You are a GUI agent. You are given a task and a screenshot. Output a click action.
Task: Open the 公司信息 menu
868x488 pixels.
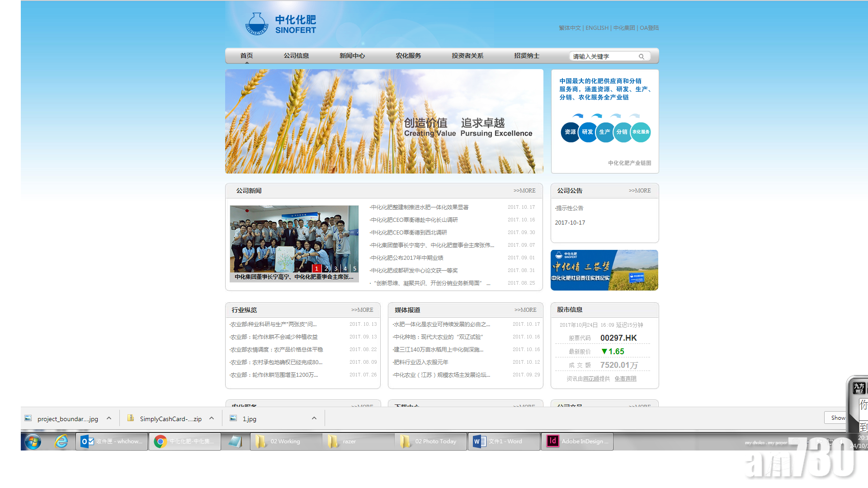click(296, 56)
